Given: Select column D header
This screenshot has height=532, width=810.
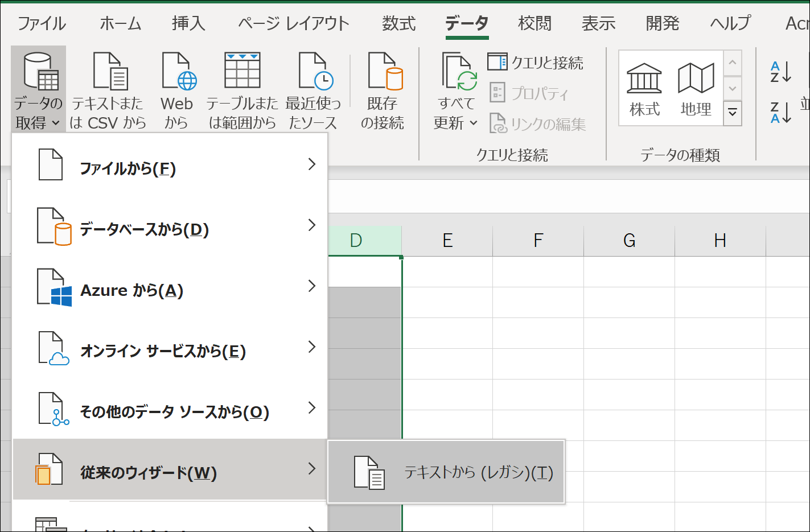Looking at the screenshot, I should click(364, 241).
